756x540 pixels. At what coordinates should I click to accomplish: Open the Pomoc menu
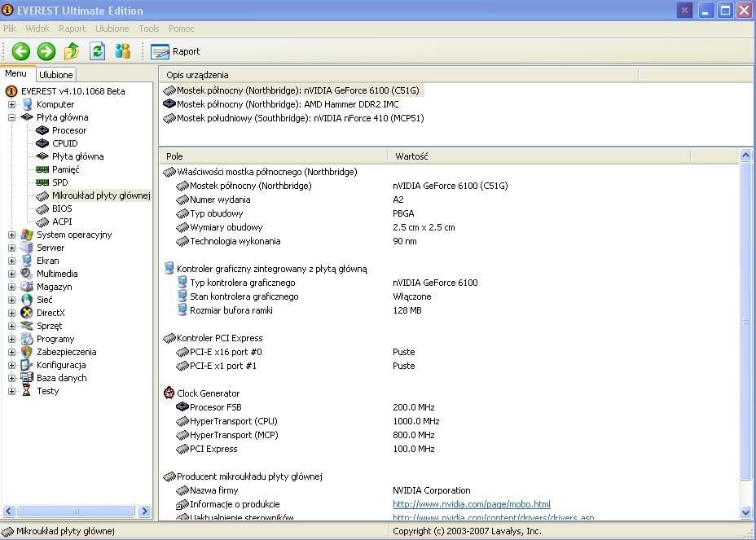182,29
